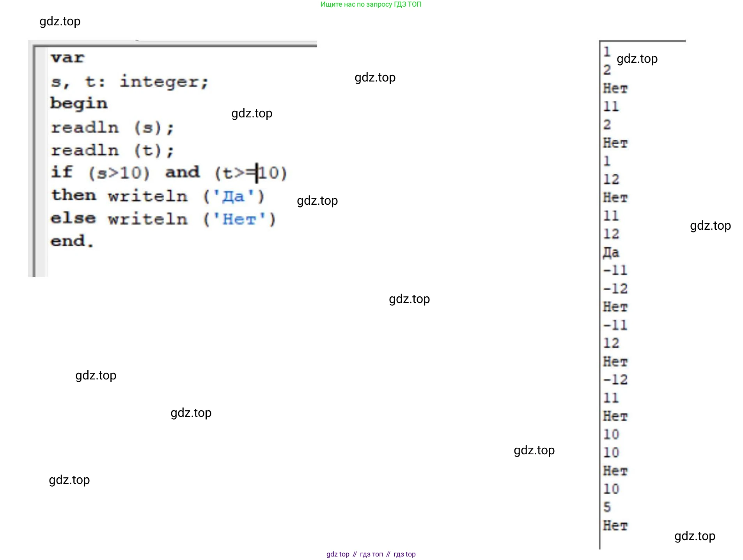The image size is (743, 560).
Task: Open the green 'Ищите нас по запросу ГДЗ ТОП' link
Action: point(371,4)
